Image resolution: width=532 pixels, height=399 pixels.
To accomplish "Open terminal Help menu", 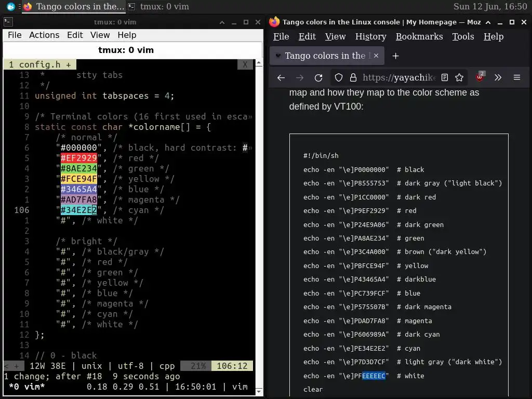I will [127, 35].
